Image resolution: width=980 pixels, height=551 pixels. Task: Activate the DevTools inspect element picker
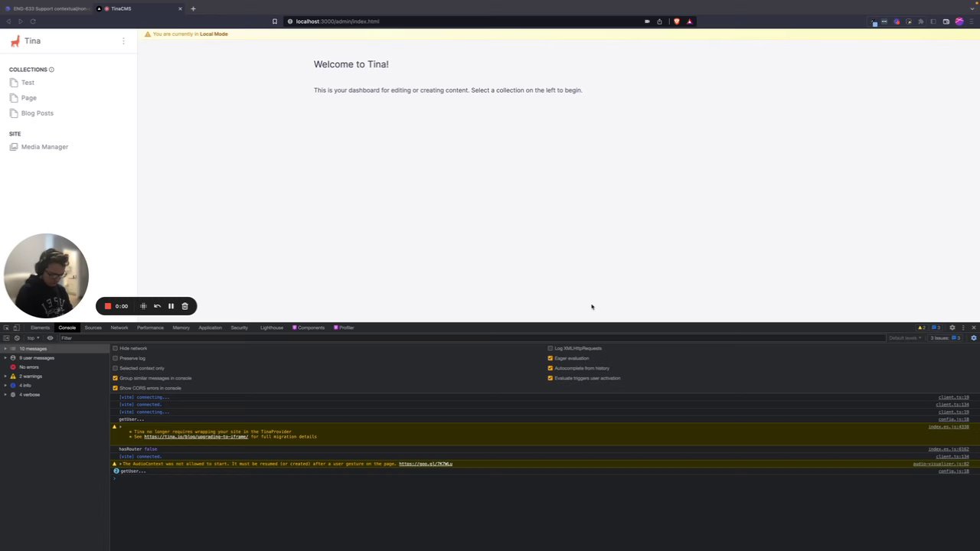(6, 328)
